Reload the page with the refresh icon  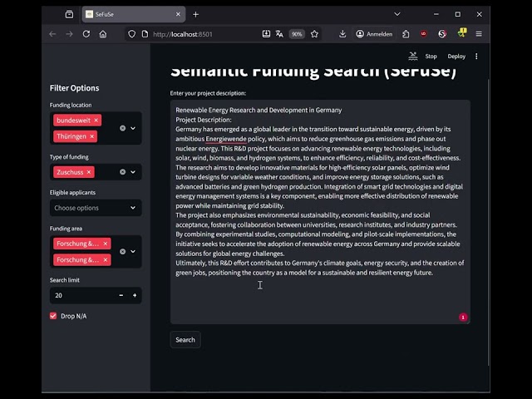(86, 34)
